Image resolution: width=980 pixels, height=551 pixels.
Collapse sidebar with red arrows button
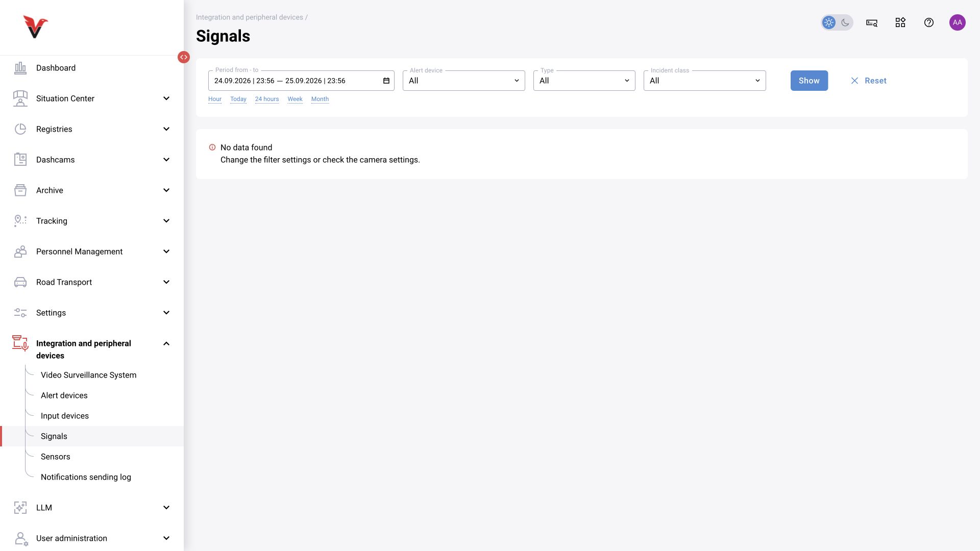pyautogui.click(x=184, y=57)
